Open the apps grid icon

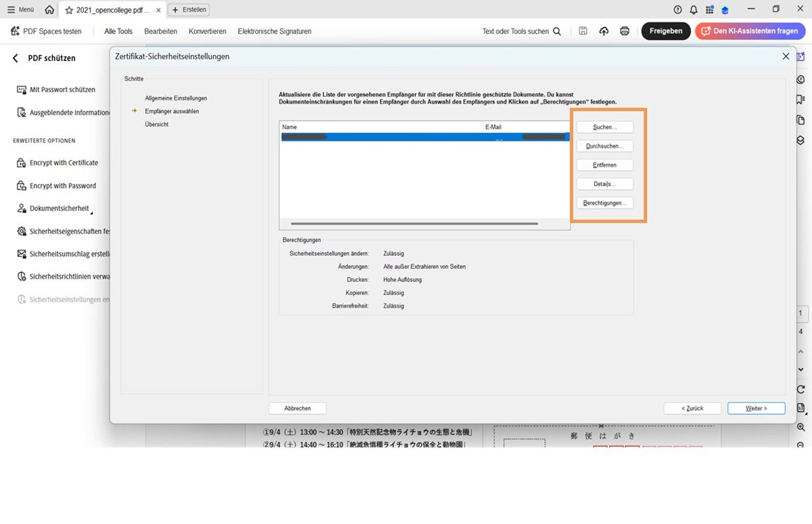710,9
